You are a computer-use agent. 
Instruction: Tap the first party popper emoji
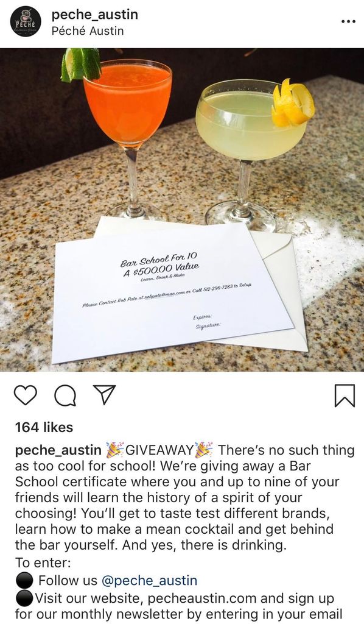pos(115,450)
